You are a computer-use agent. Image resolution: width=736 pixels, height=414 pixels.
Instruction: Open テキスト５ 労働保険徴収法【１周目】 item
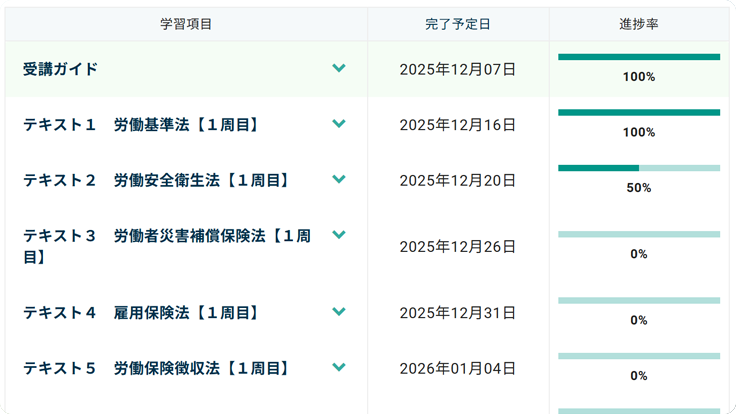tap(156, 368)
